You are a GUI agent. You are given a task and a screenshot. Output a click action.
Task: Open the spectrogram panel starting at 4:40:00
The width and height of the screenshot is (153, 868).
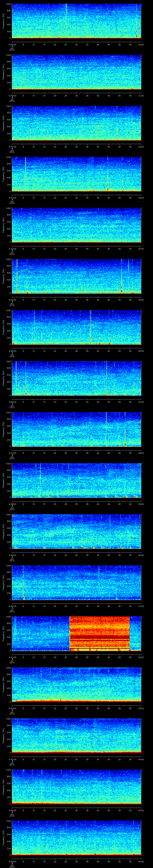coord(76,583)
